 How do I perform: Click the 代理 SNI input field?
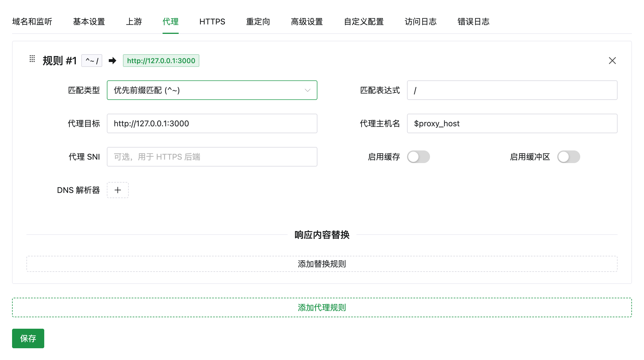click(x=212, y=157)
